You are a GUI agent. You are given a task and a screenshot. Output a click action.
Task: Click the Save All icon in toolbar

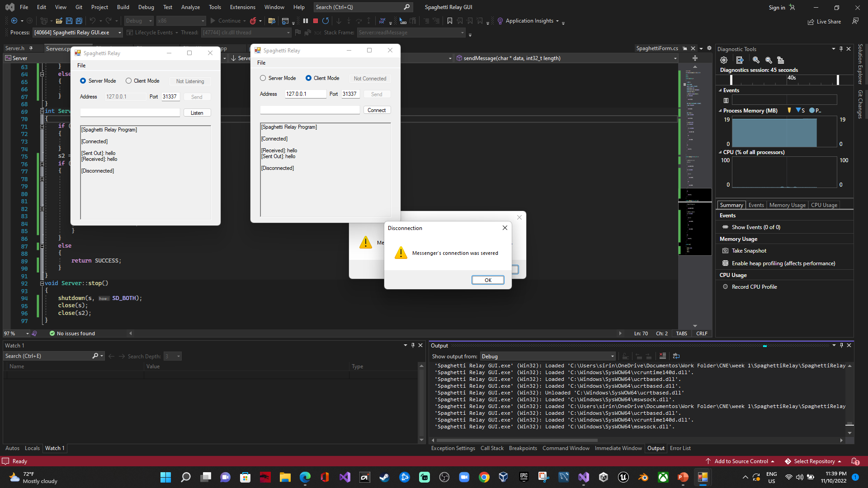pos(79,21)
